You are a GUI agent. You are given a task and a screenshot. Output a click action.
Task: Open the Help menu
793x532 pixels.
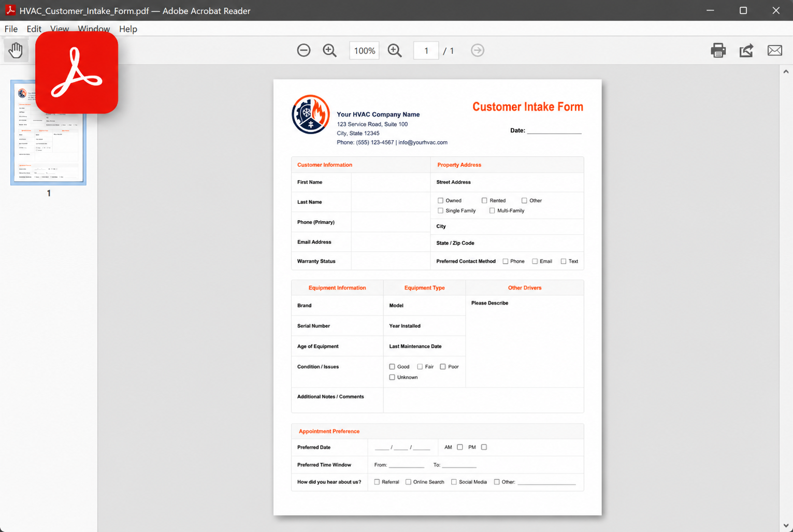tap(128, 29)
